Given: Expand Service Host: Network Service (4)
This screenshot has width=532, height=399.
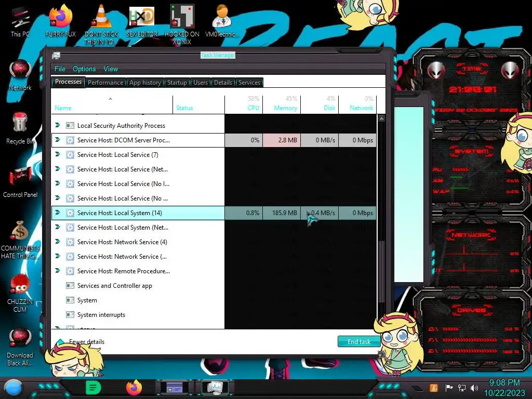Looking at the screenshot, I should click(x=57, y=242).
